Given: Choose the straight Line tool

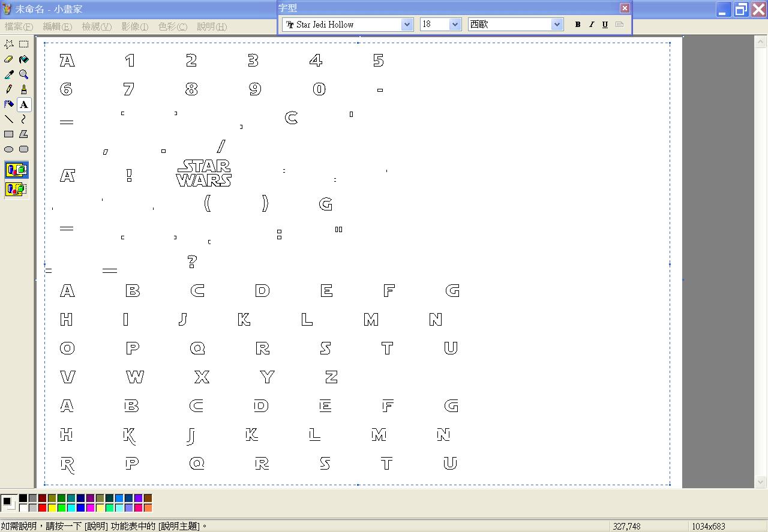Looking at the screenshot, I should tap(9, 119).
